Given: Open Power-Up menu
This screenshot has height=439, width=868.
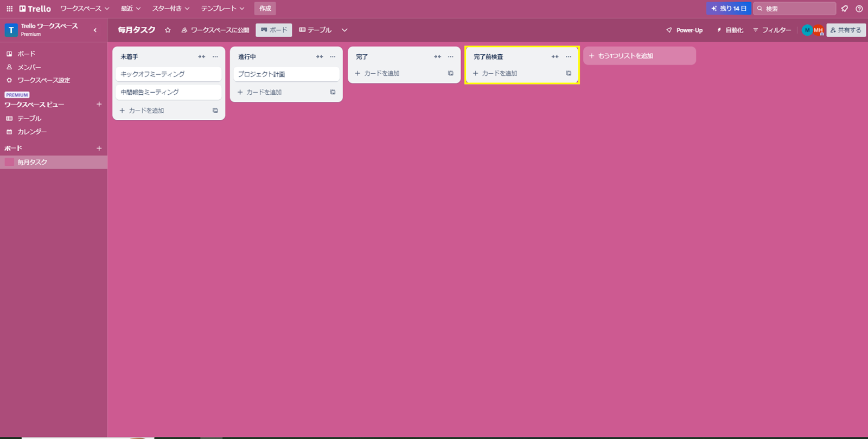Looking at the screenshot, I should (684, 30).
